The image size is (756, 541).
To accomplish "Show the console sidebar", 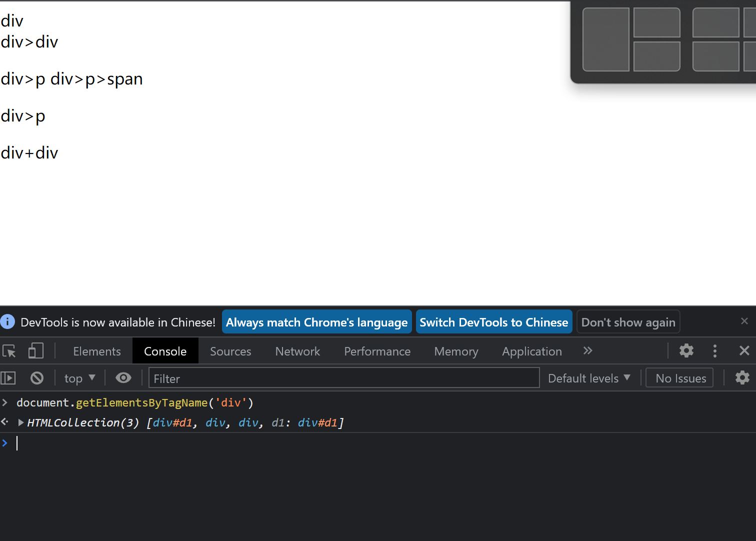I will pyautogui.click(x=8, y=378).
